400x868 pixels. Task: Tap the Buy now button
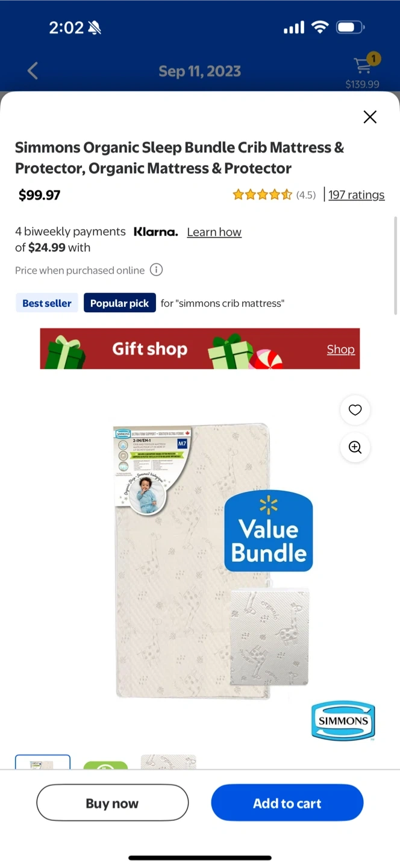(x=113, y=803)
